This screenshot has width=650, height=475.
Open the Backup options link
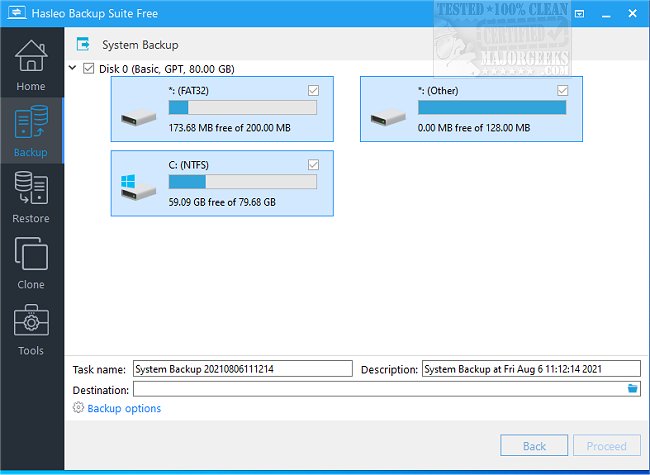point(124,408)
